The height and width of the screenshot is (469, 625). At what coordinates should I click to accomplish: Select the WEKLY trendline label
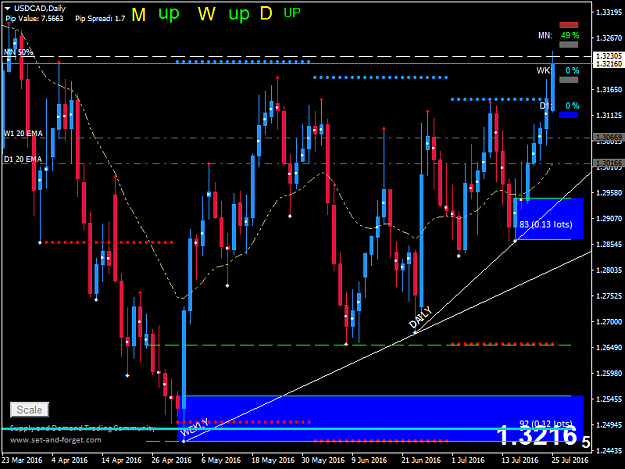pos(195,427)
